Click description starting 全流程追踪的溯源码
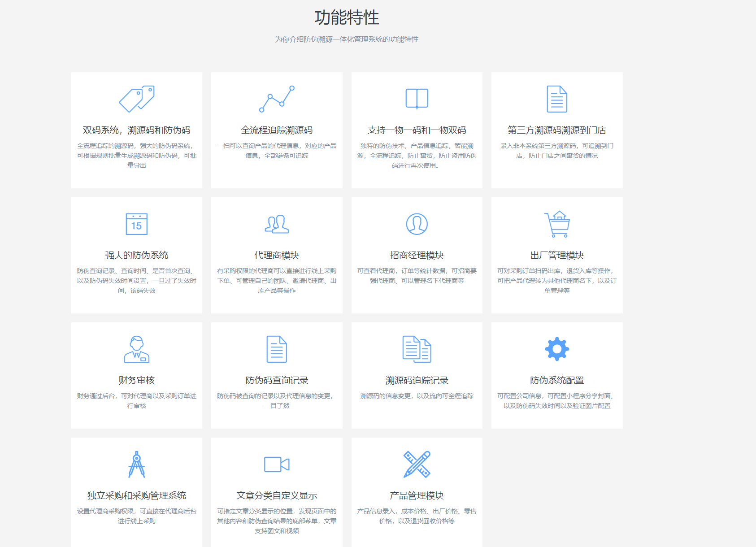Image resolution: width=756 pixels, height=547 pixels. pyautogui.click(x=137, y=156)
